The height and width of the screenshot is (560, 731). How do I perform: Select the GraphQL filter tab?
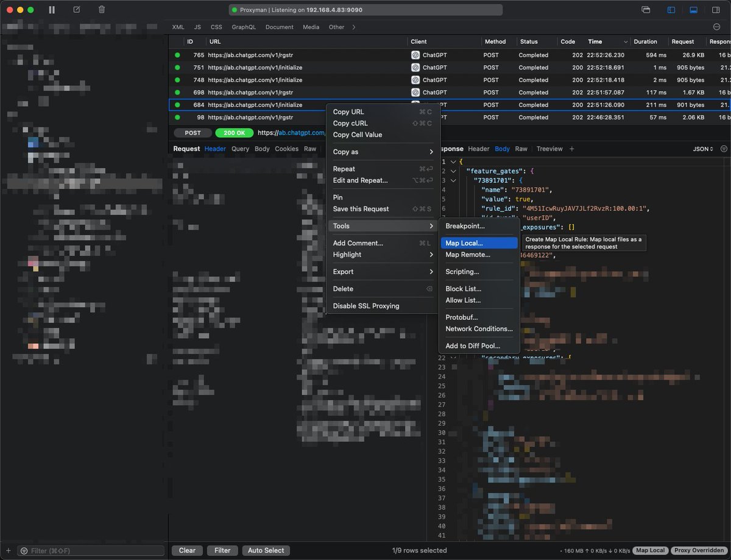pyautogui.click(x=244, y=27)
